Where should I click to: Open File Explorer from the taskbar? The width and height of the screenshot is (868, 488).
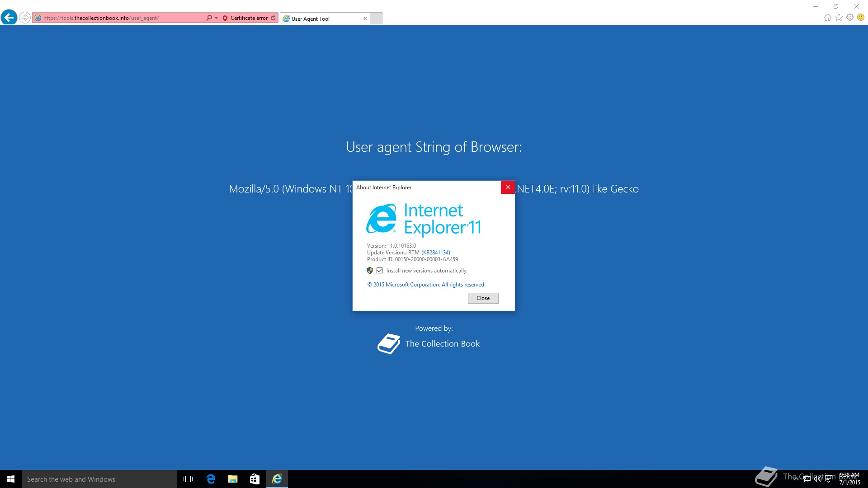coord(233,479)
